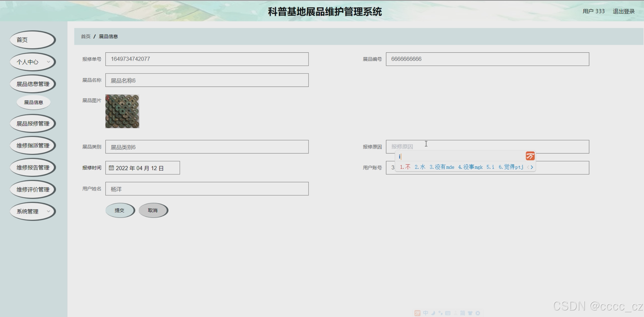Viewport: 644px width, 317px height.
Task: Click the IME moon half-width icon
Action: 433,313
